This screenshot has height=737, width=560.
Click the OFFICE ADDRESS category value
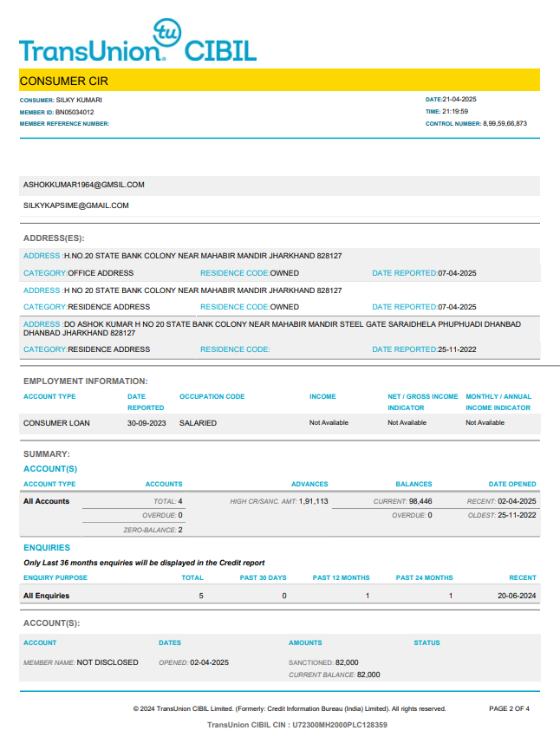click(x=101, y=273)
